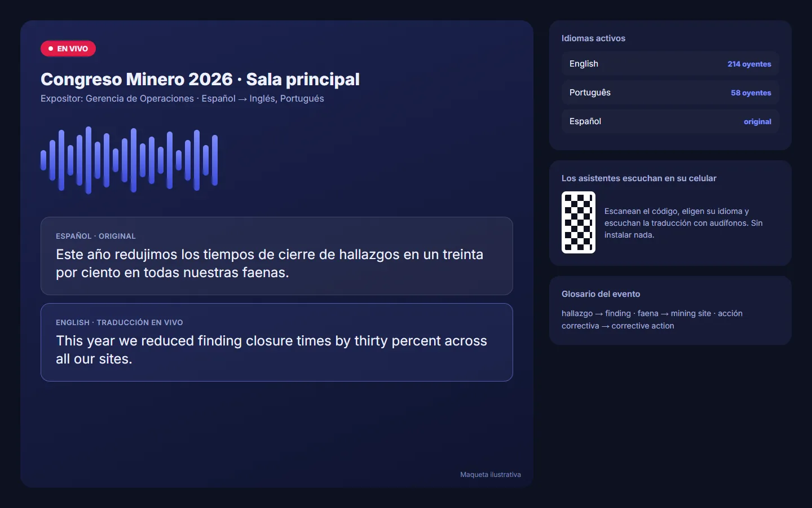Screen dimensions: 812x508
Task: Click the 'Maqueta ilustrativa' footer note
Action: tap(491, 475)
